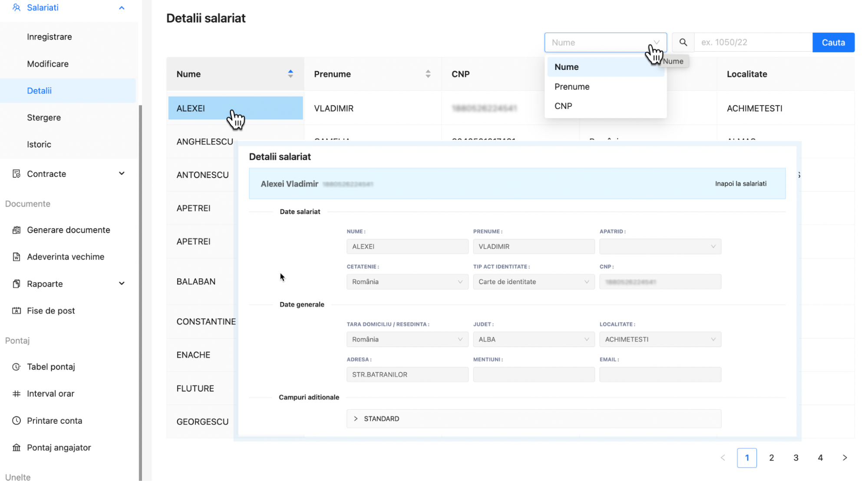Click the Rapoarte icon in sidebar
868x481 pixels.
pos(17,284)
